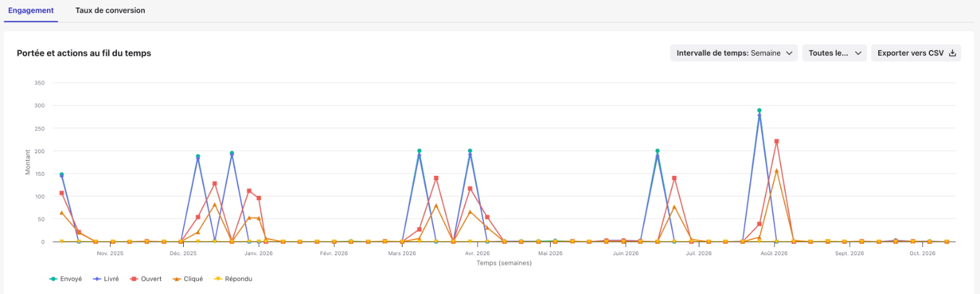This screenshot has width=980, height=294.
Task: Select the highest Envoyé peak near Août 2026
Action: [x=759, y=111]
